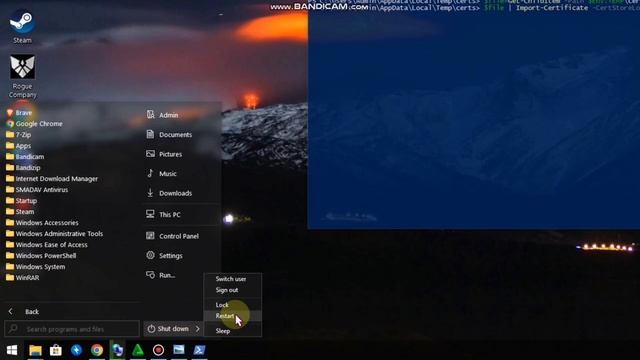Open WinRAR folder

(x=23, y=278)
